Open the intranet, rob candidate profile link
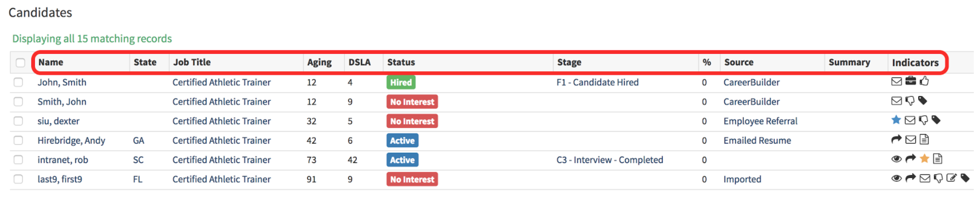Image resolution: width=980 pixels, height=198 pixels. tap(63, 160)
